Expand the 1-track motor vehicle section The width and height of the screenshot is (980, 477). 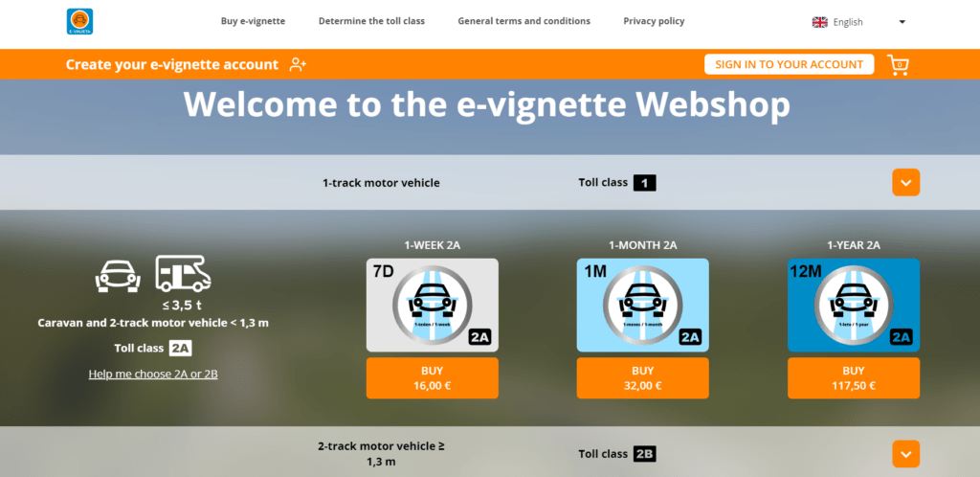point(905,182)
